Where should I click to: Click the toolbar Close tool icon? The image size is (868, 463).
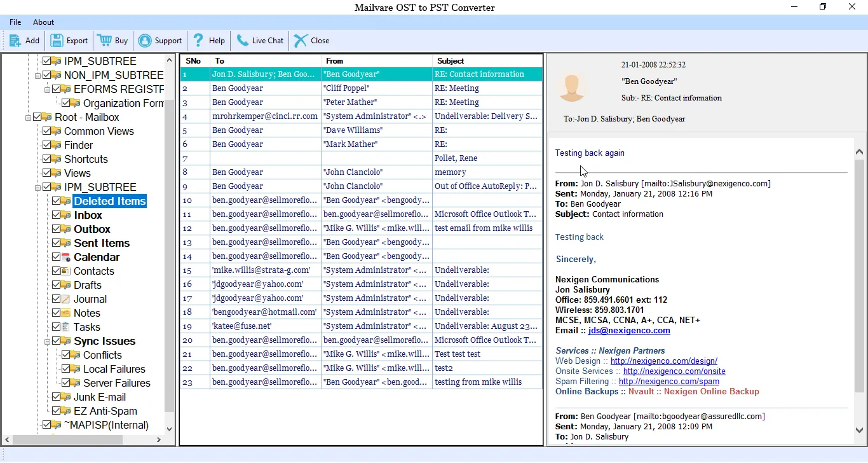point(301,41)
